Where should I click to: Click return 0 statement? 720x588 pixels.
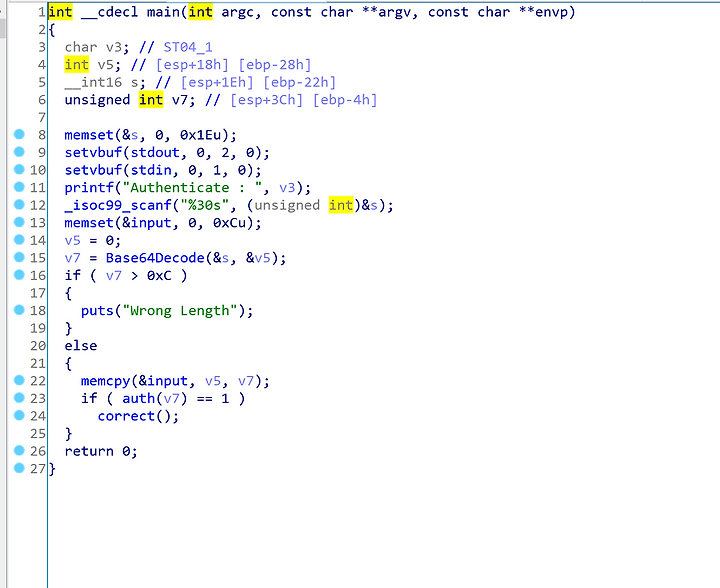[x=101, y=451]
